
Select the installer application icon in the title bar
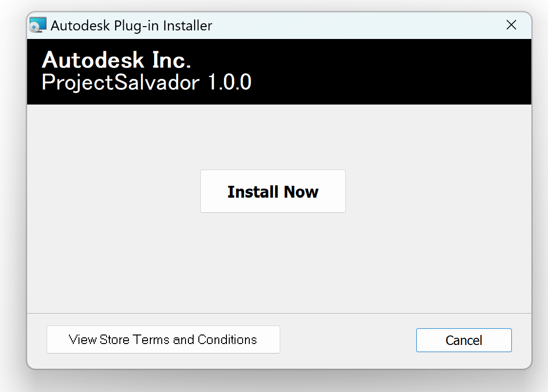[x=38, y=25]
